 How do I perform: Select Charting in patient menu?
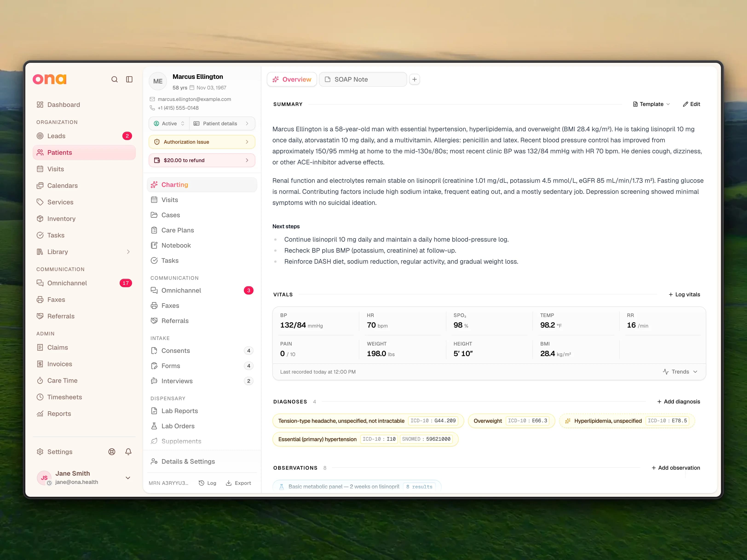[202, 185]
